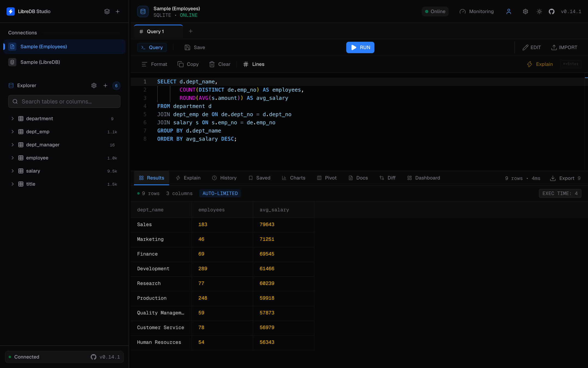Run the query
Image resolution: width=588 pixels, height=368 pixels.
tap(360, 47)
